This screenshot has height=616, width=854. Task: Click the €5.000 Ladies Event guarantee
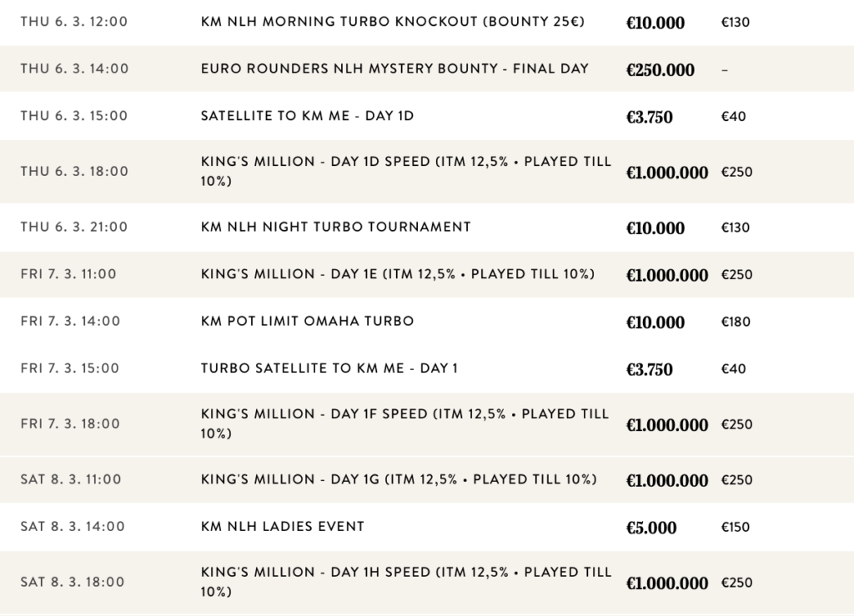tap(651, 528)
